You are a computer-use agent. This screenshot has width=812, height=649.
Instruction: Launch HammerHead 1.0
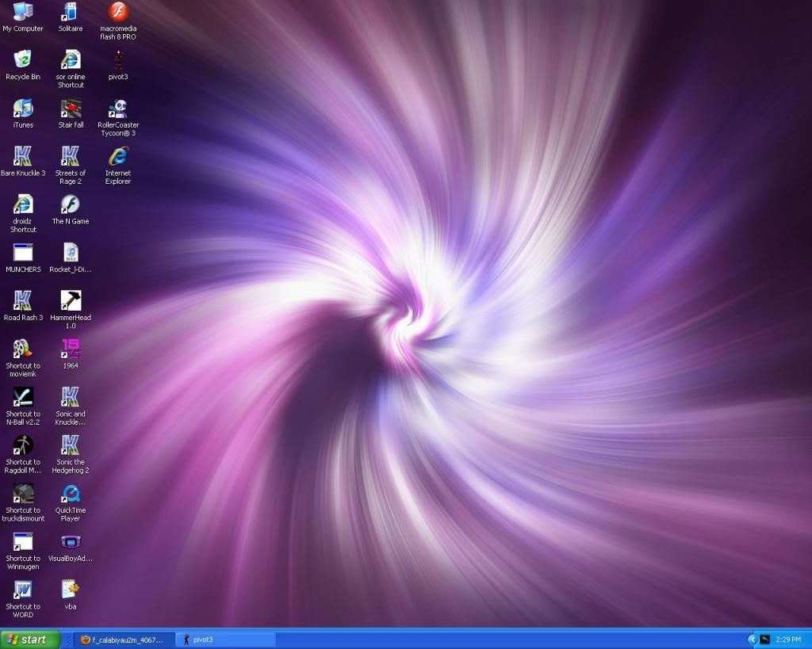pos(70,301)
